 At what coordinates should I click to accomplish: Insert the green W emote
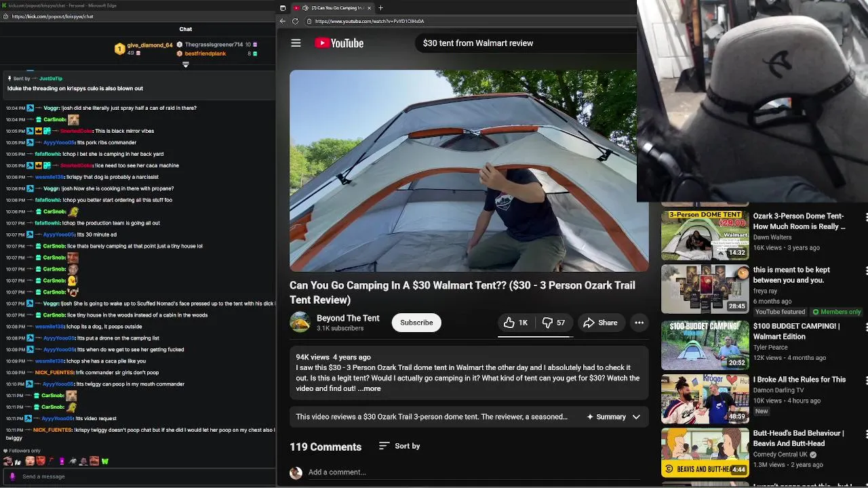105,462
